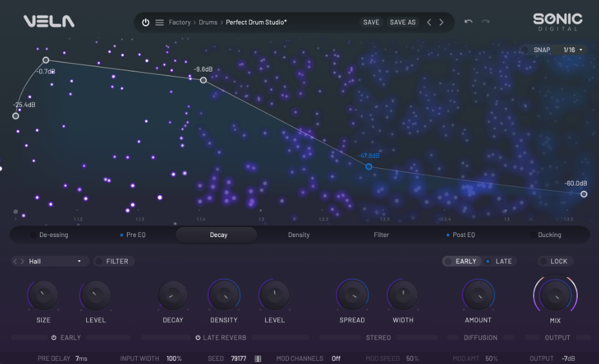Image resolution: width=599 pixels, height=364 pixels.
Task: Turn on the FILTER toggle
Action: pyautogui.click(x=99, y=262)
